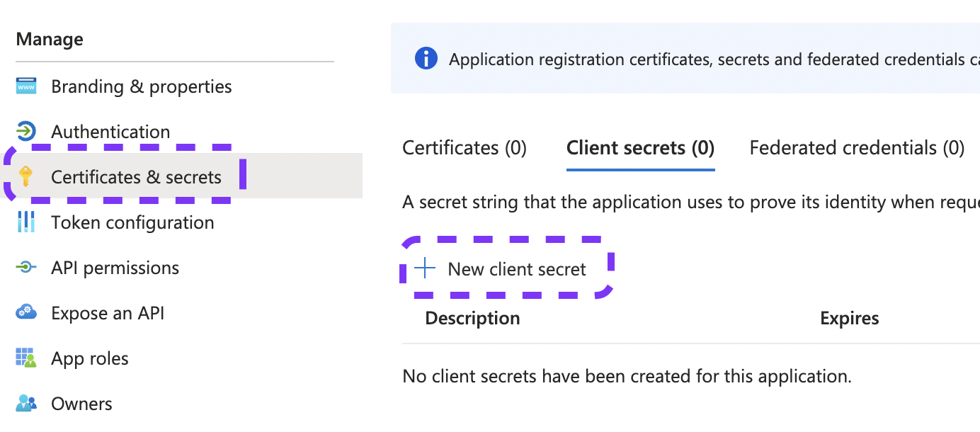Switch to the Federated credentials tab

[x=856, y=147]
